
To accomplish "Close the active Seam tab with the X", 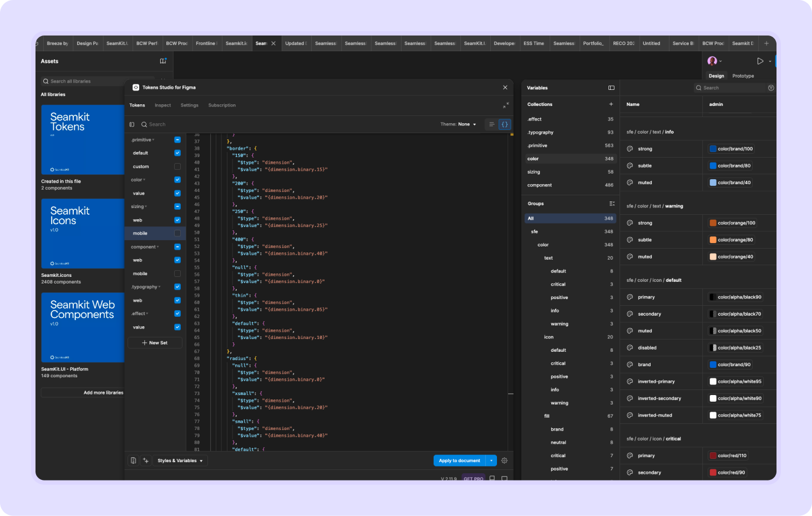I will tap(273, 43).
